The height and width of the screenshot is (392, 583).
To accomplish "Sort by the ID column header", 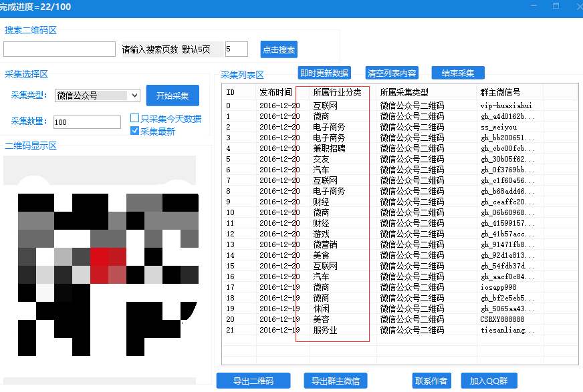I will click(x=239, y=92).
